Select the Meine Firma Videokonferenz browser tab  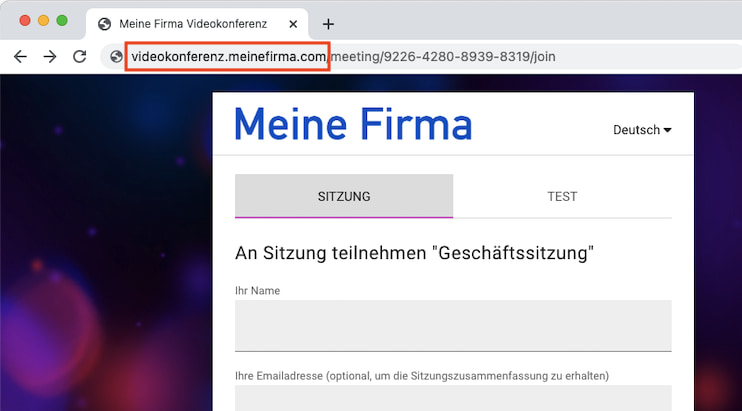coord(192,24)
